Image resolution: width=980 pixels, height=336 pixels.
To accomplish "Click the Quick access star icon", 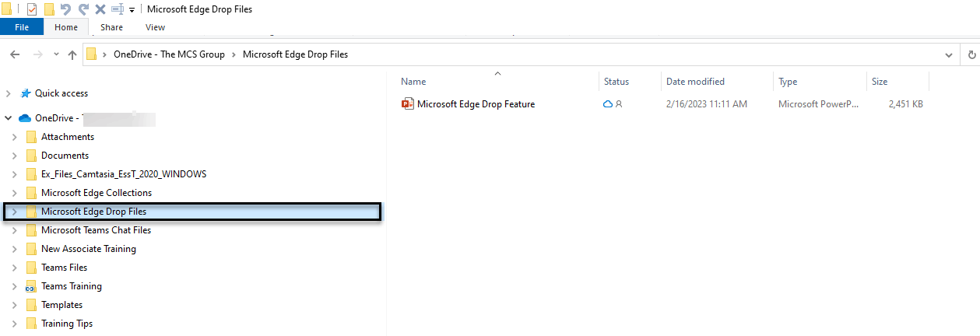I will click(x=26, y=93).
